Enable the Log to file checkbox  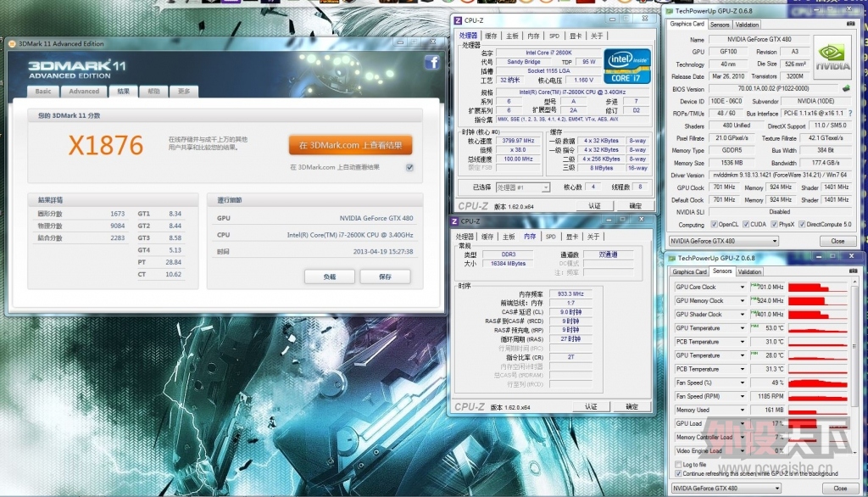(678, 464)
